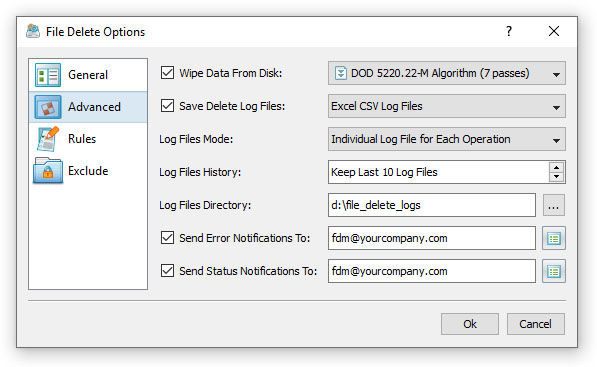Screen dimensions: 597x367
Task: Click the status notifications email field
Action: point(432,271)
